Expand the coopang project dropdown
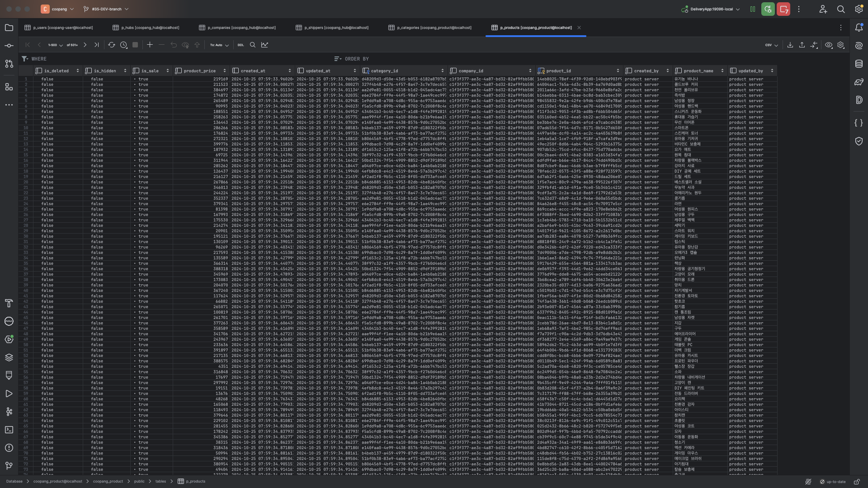868x488 pixels. click(x=57, y=9)
